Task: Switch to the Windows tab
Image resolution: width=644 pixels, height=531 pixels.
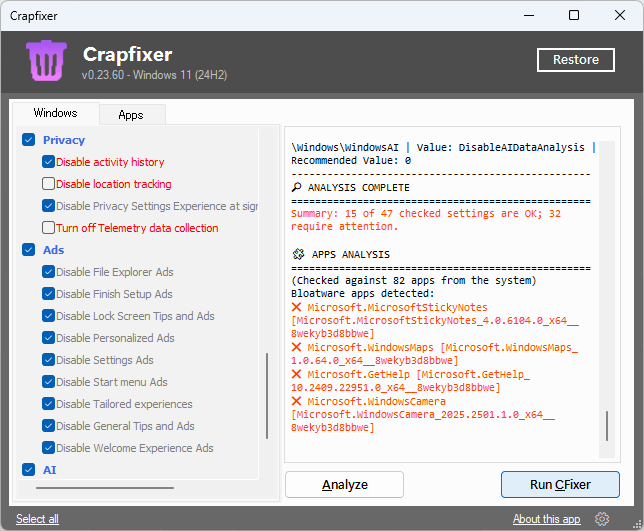Action: pos(55,113)
